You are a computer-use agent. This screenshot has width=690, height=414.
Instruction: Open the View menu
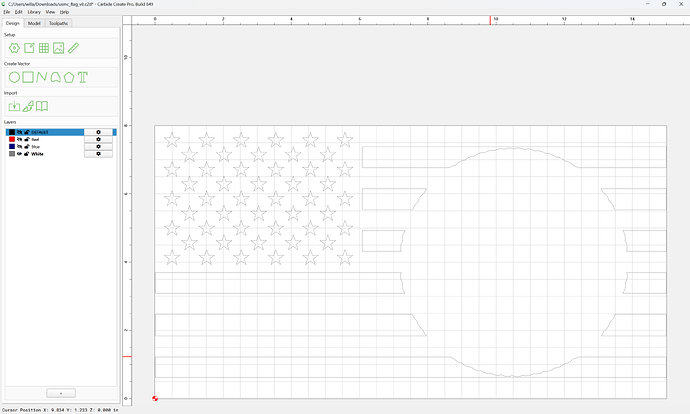[50, 12]
